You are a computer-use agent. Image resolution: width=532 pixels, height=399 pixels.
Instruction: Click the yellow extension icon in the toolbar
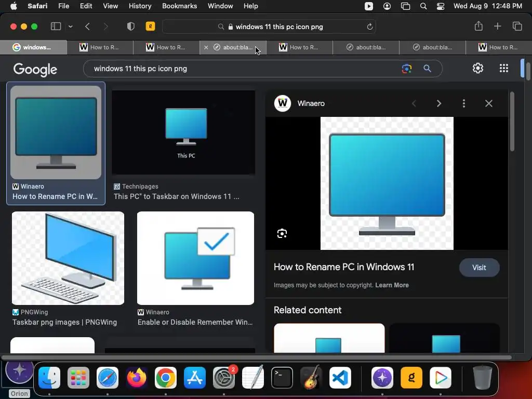click(x=150, y=26)
